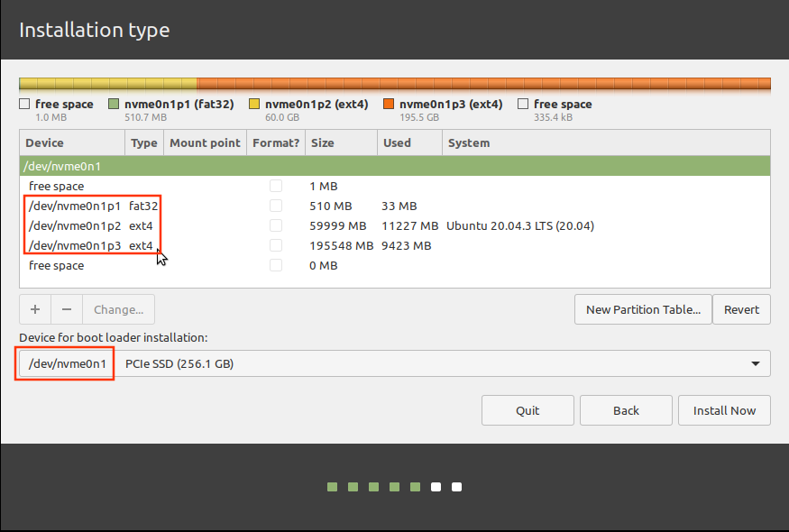The image size is (789, 532).
Task: Click the add partition plus icon
Action: tap(35, 309)
